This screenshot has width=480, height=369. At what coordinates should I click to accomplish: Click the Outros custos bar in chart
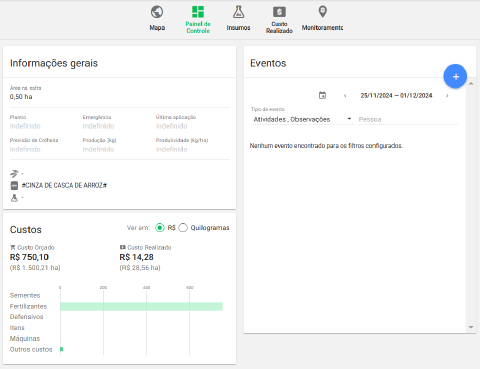click(62, 349)
